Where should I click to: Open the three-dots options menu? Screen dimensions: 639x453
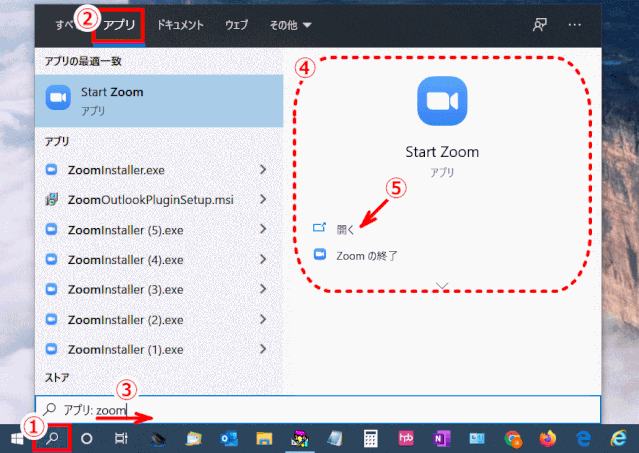[575, 25]
